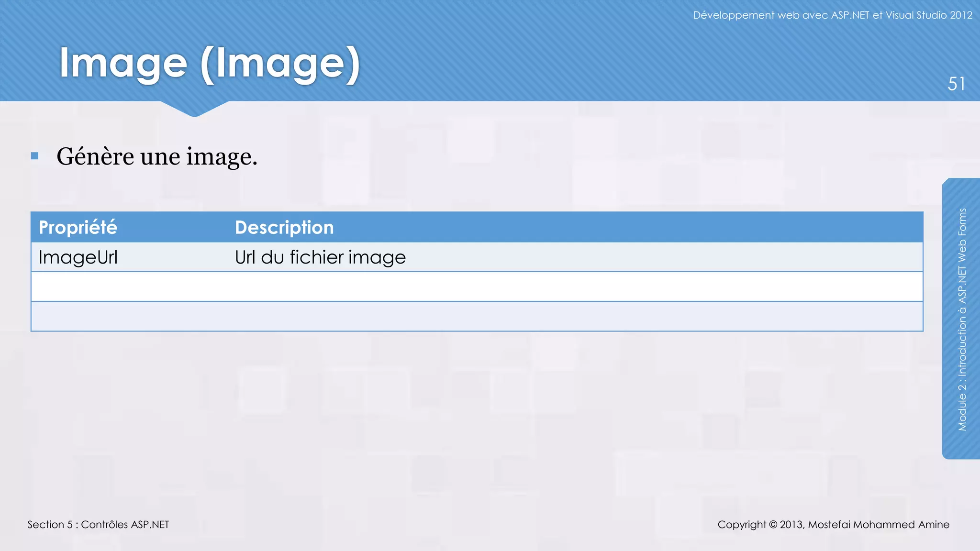Click the slide title "Image (Image)"
Image resolution: width=980 pixels, height=551 pixels.
pyautogui.click(x=209, y=64)
